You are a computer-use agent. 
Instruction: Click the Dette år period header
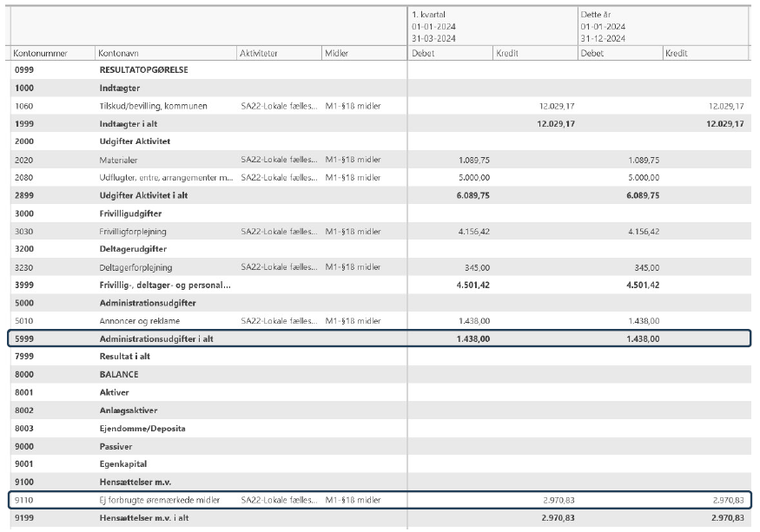[664, 27]
